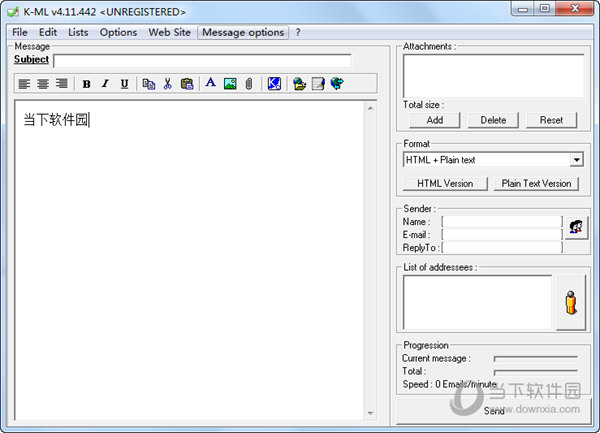Image resolution: width=600 pixels, height=433 pixels.
Task: Align message text to the right
Action: pos(62,83)
